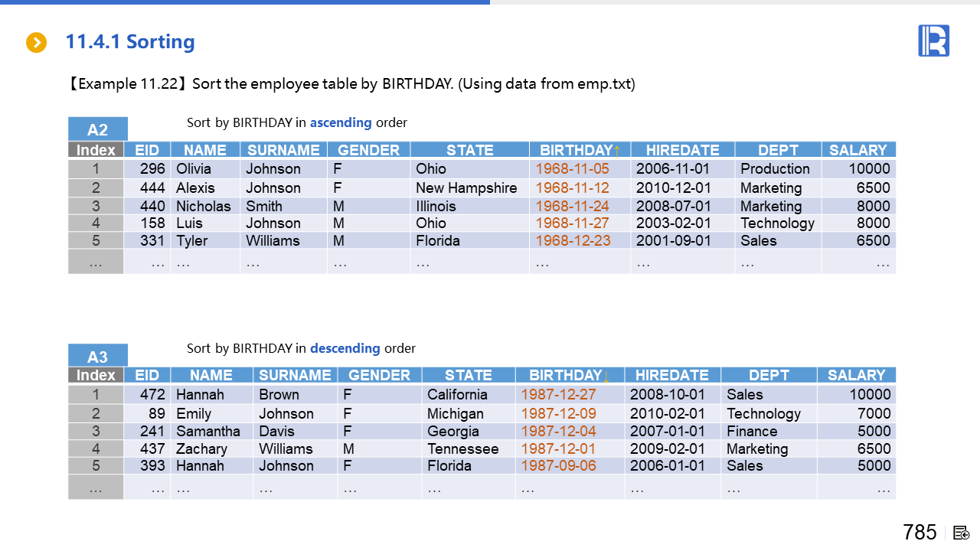Screen dimensions: 980x551
Task: Click the SALARY header in the A2 table
Action: coord(857,150)
